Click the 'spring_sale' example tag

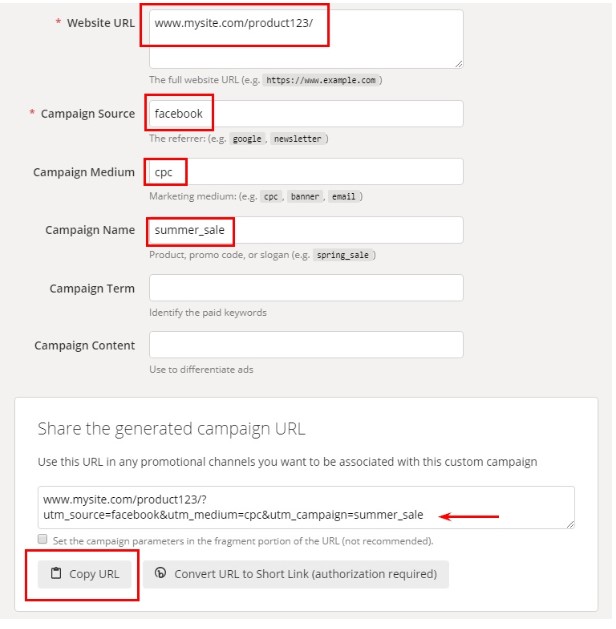coord(343,257)
